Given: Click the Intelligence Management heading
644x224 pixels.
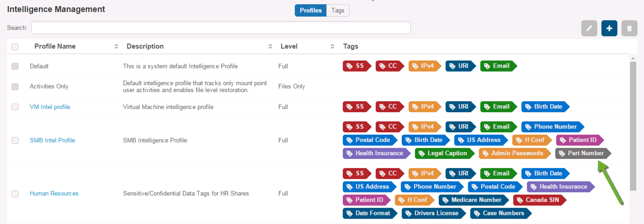Looking at the screenshot, I should 56,9.
